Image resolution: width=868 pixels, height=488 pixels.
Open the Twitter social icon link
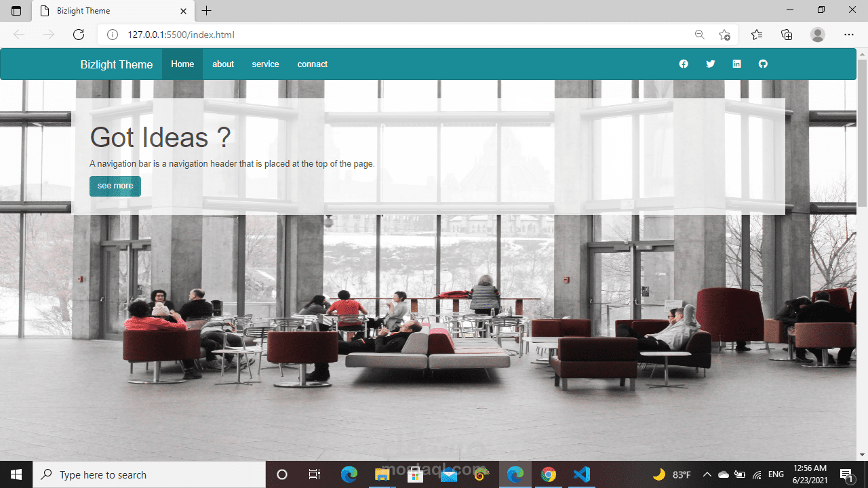[710, 64]
